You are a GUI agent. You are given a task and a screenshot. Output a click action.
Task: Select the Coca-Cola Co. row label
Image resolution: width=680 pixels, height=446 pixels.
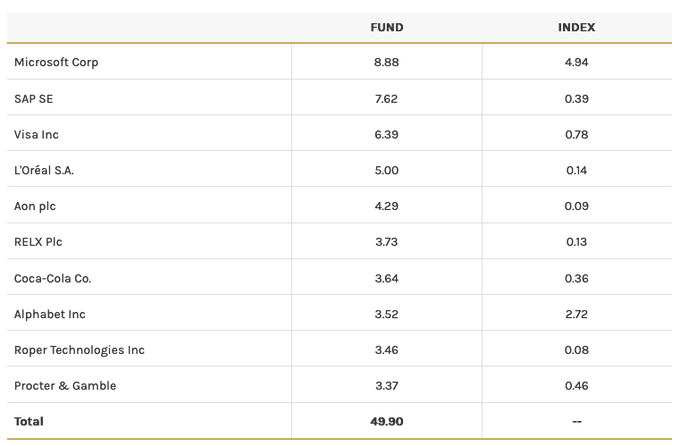[52, 278]
